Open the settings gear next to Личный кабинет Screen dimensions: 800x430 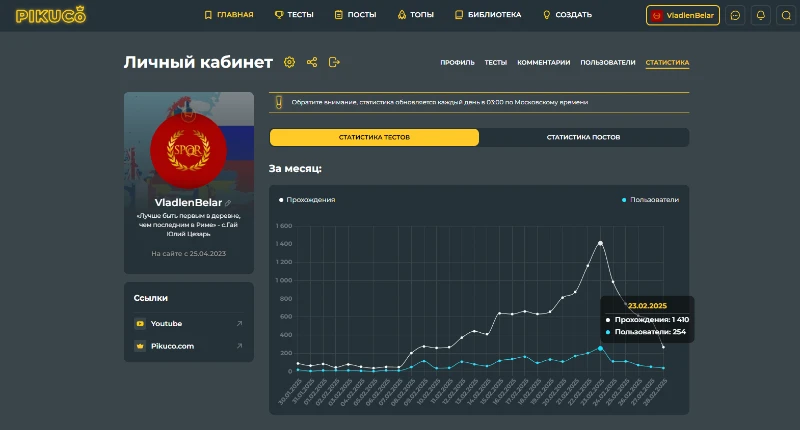289,62
